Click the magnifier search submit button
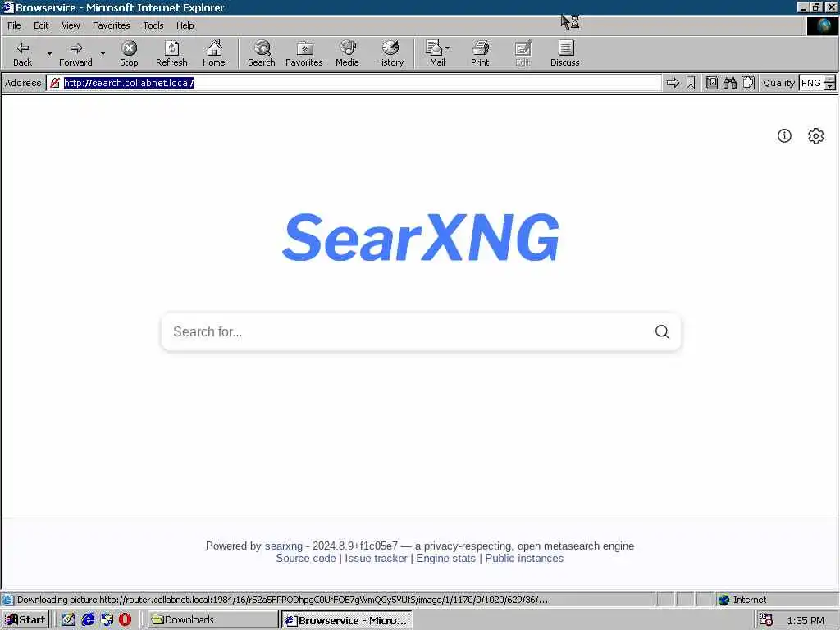This screenshot has height=630, width=840. 662,332
